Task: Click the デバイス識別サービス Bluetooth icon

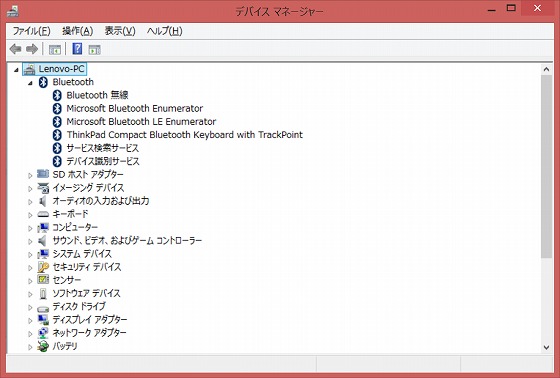Action: point(57,161)
